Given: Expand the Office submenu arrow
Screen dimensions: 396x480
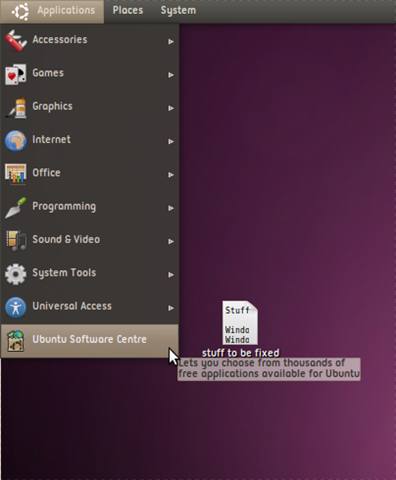Looking at the screenshot, I should click(171, 175).
